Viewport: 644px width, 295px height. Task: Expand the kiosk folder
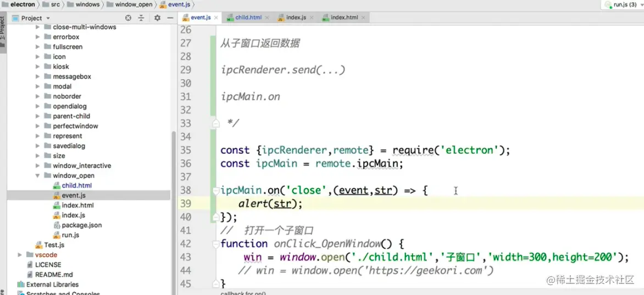click(x=38, y=67)
